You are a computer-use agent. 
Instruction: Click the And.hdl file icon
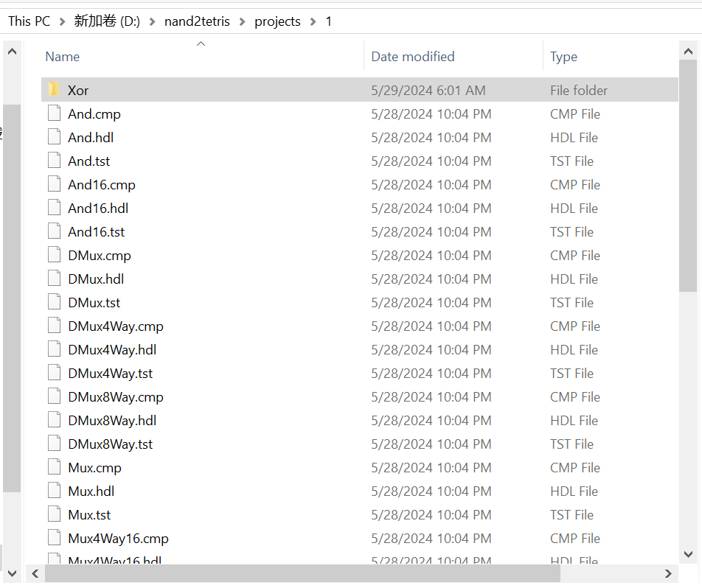[x=53, y=137]
